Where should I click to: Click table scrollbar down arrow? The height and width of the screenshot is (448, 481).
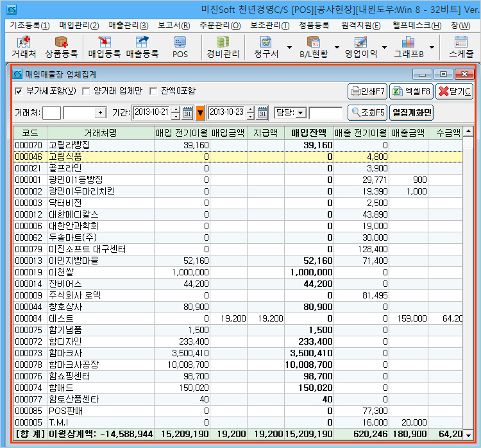point(468,435)
